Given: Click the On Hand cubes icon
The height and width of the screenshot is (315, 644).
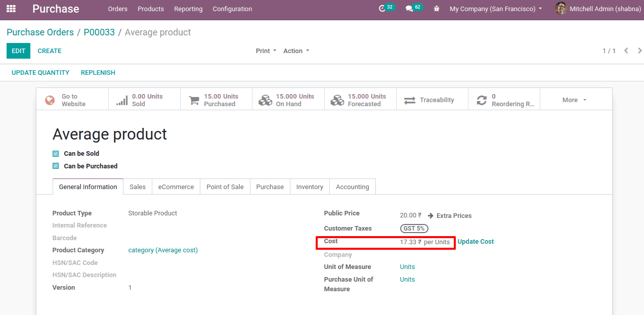Looking at the screenshot, I should point(265,100).
